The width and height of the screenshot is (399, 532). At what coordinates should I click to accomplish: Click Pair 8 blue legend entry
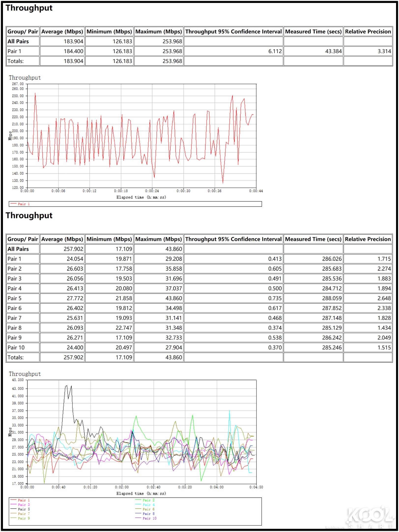click(x=145, y=514)
